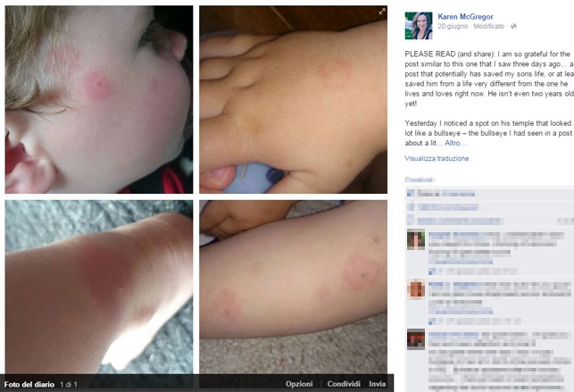Click the faded 'Condividi' link above comments

tap(420, 179)
